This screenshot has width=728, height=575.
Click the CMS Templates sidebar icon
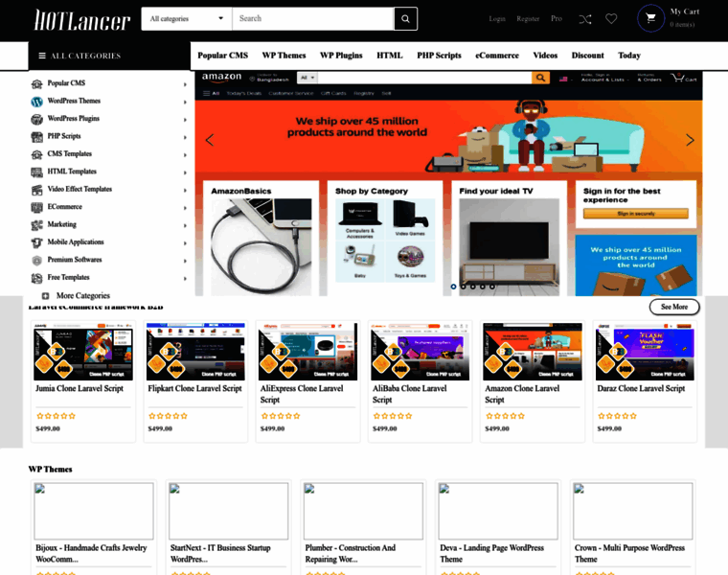click(36, 154)
